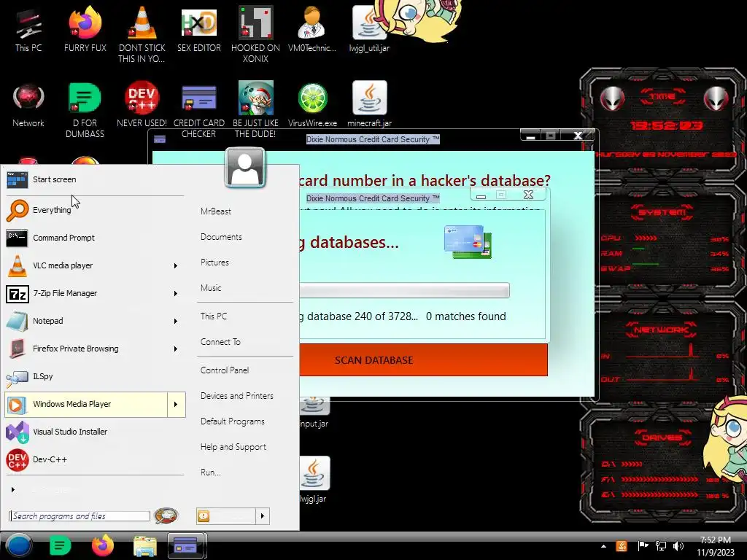Open CREDIT CARD CHECKER desktop shortcut
This screenshot has width=747, height=560.
[198, 110]
